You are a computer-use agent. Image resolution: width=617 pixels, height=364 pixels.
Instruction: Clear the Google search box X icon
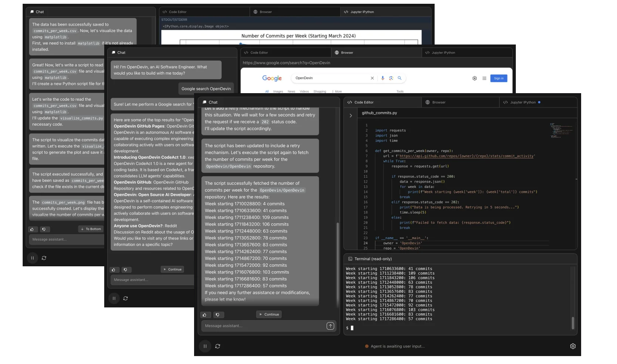[372, 78]
